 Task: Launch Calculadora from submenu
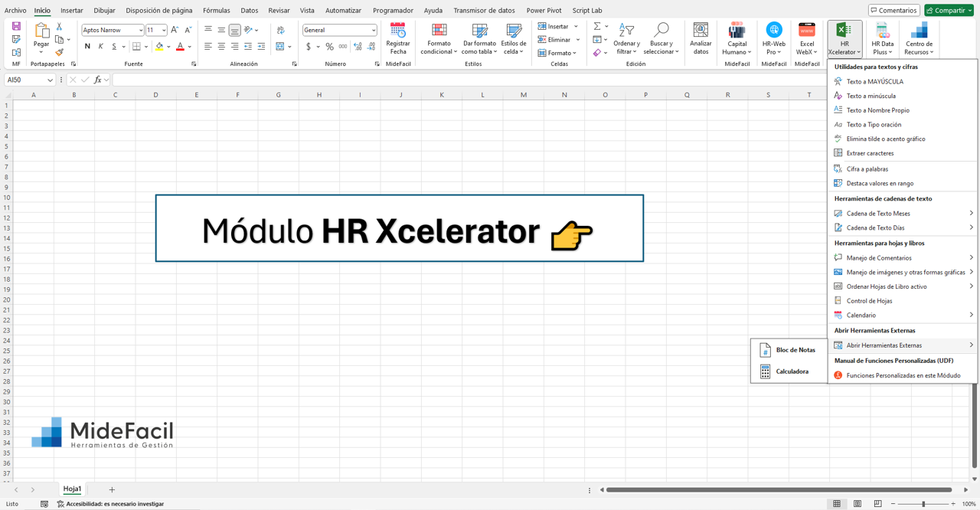pos(784,371)
